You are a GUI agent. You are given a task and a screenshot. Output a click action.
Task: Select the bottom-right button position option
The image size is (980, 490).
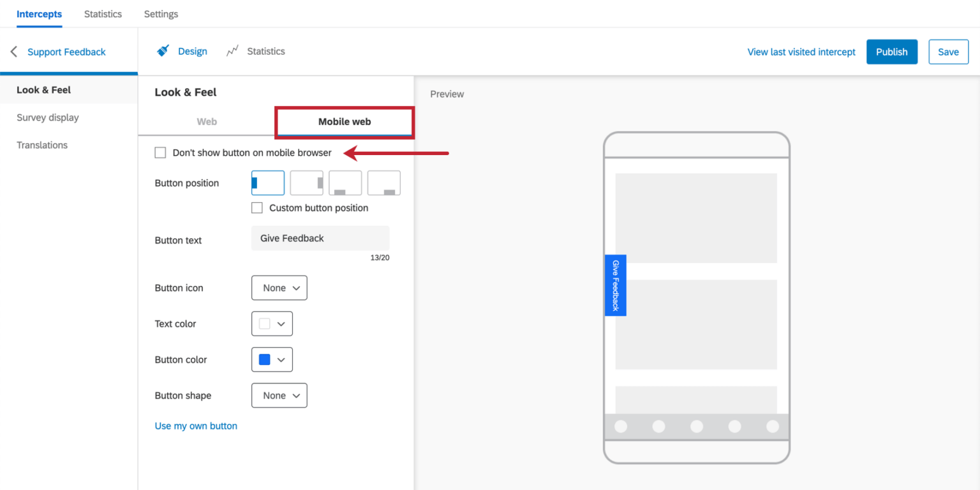[383, 182]
